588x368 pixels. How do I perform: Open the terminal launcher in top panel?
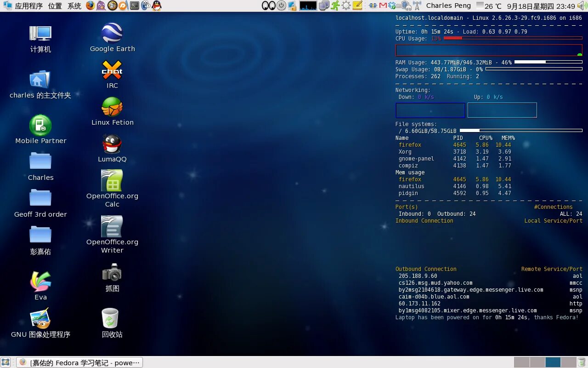point(135,6)
